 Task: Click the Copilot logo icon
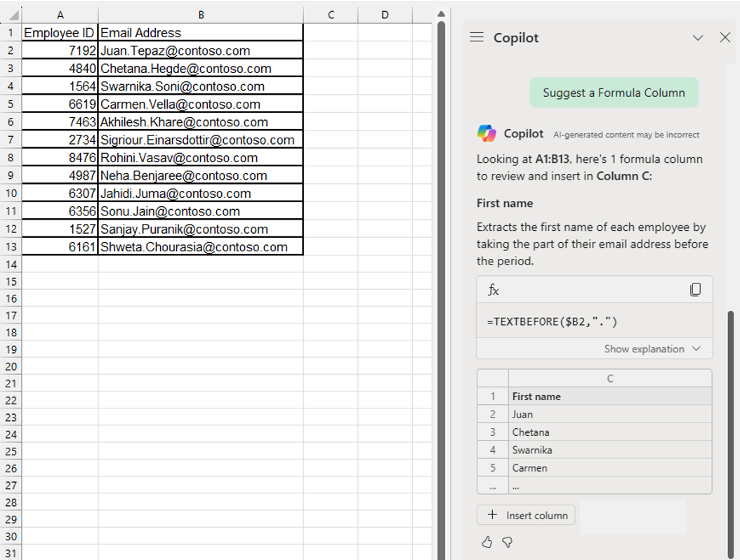click(x=487, y=133)
